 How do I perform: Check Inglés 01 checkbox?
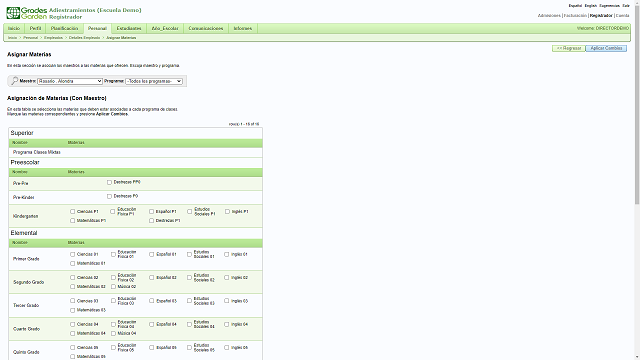[x=227, y=254]
